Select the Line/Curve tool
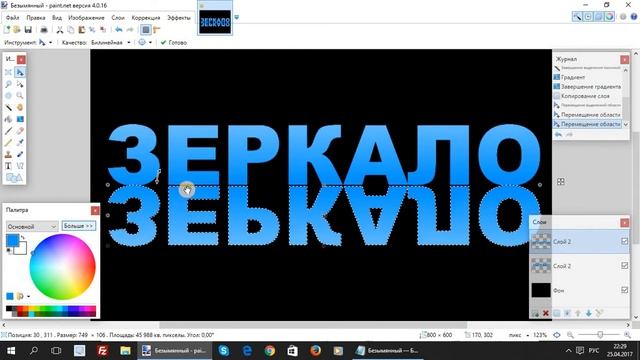640x360 pixels. coord(20,166)
